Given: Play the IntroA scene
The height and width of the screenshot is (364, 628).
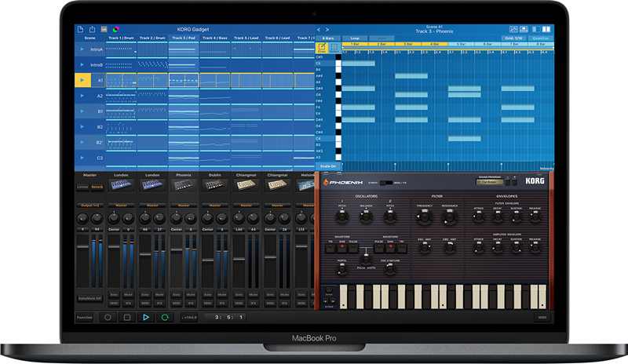Looking at the screenshot, I should [82, 49].
